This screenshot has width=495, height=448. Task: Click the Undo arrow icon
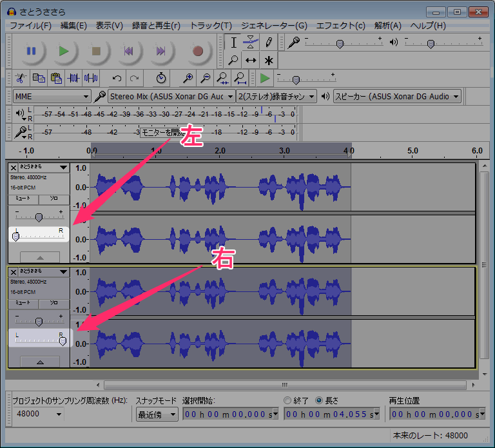click(x=117, y=78)
